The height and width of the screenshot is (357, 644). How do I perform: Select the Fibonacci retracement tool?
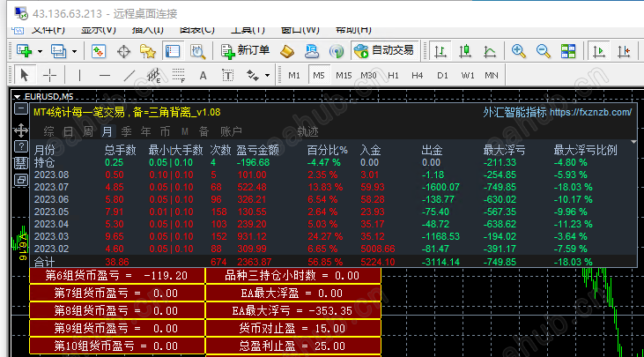pos(179,75)
